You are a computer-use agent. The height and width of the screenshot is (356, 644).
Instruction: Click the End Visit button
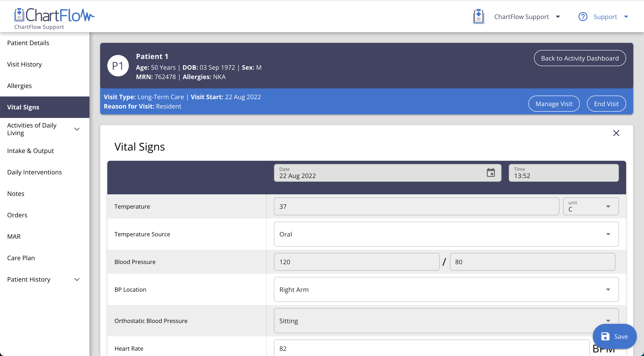click(x=606, y=104)
